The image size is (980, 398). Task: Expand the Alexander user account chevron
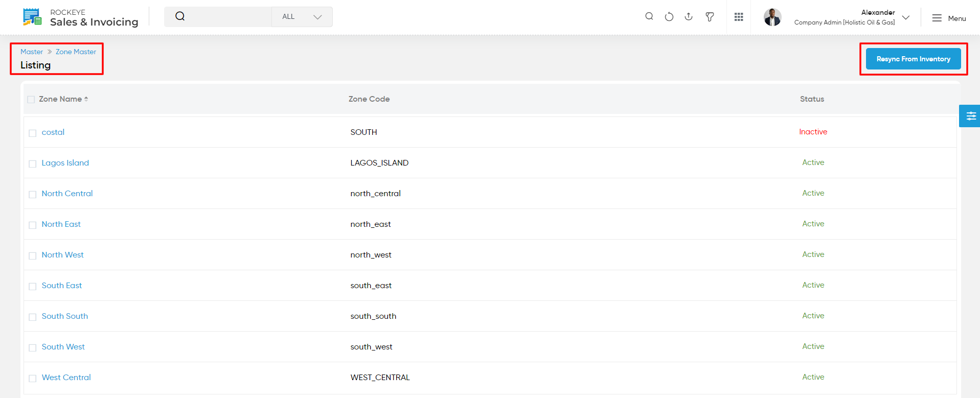click(x=906, y=17)
